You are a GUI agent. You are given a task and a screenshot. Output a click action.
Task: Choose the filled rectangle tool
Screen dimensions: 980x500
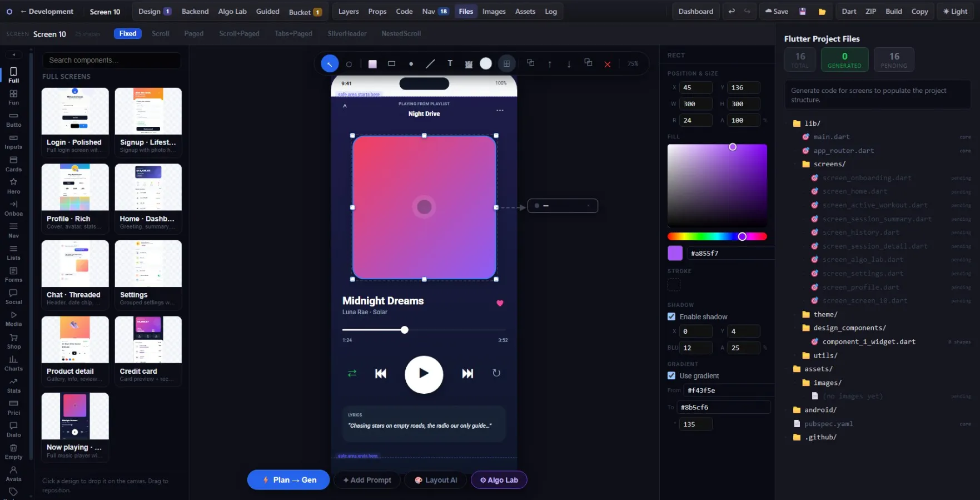pyautogui.click(x=372, y=64)
